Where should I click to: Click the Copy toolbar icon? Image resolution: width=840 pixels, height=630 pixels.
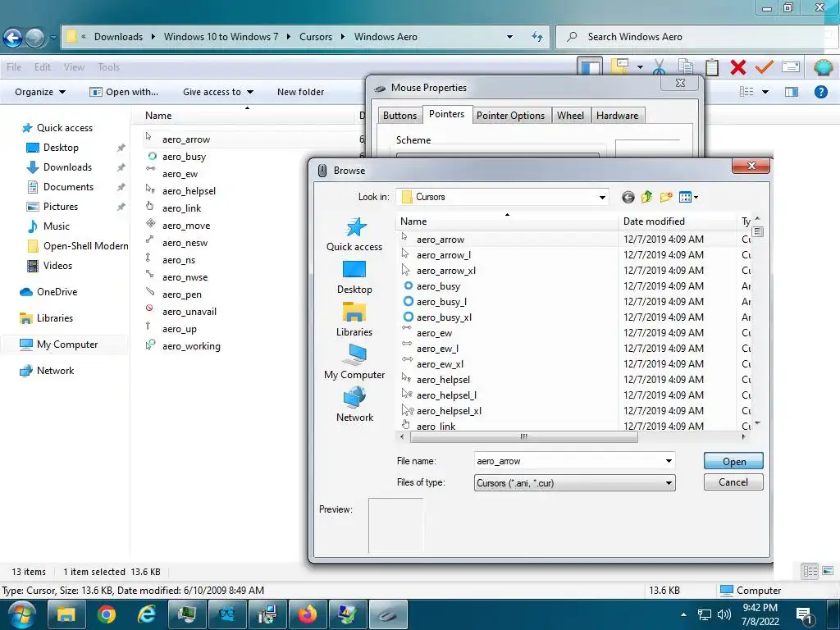[686, 67]
